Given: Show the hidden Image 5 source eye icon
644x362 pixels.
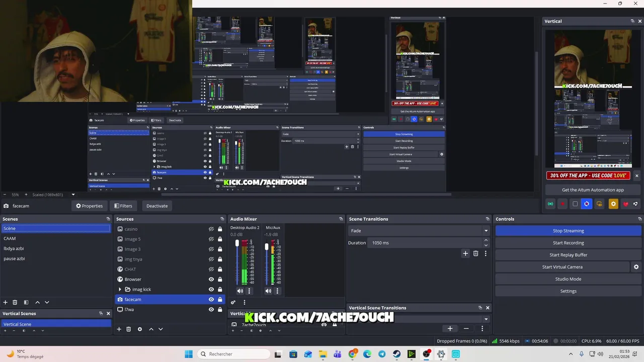Looking at the screenshot, I should coord(211,239).
